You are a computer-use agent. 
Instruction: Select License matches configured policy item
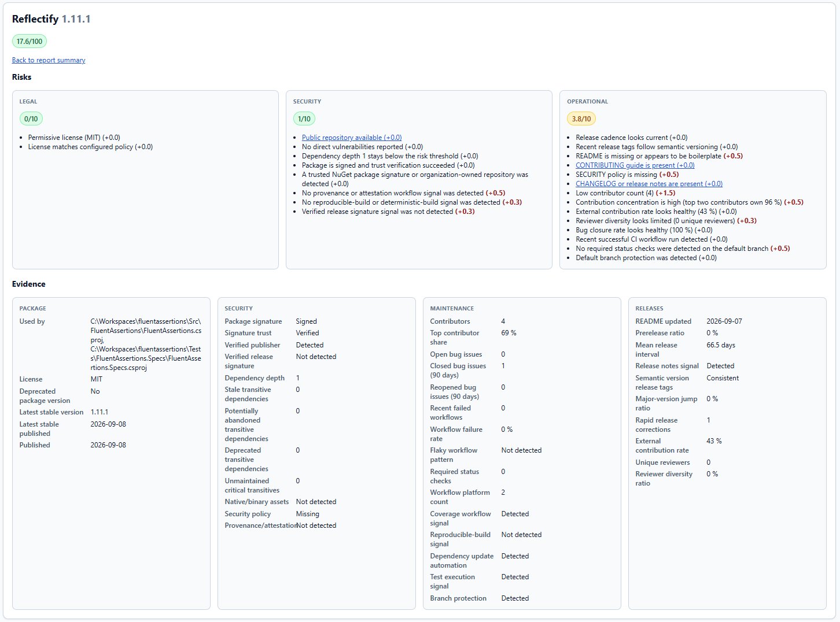coord(90,147)
